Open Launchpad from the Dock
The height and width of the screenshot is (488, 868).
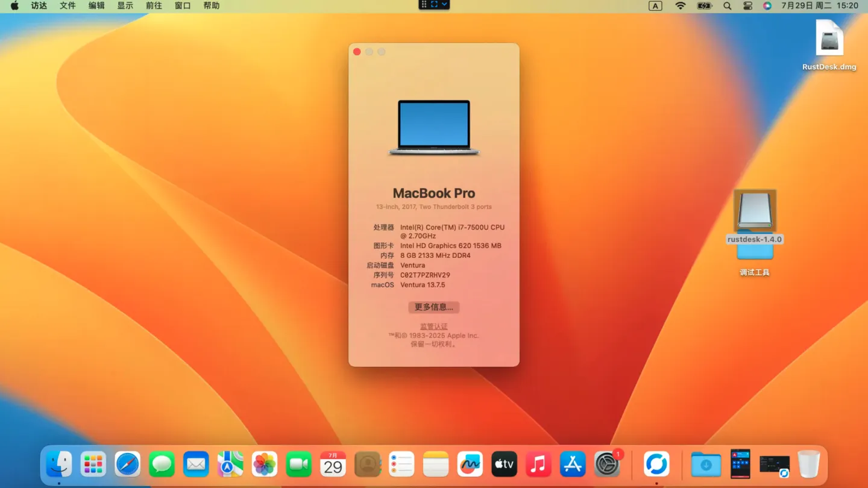pyautogui.click(x=93, y=464)
